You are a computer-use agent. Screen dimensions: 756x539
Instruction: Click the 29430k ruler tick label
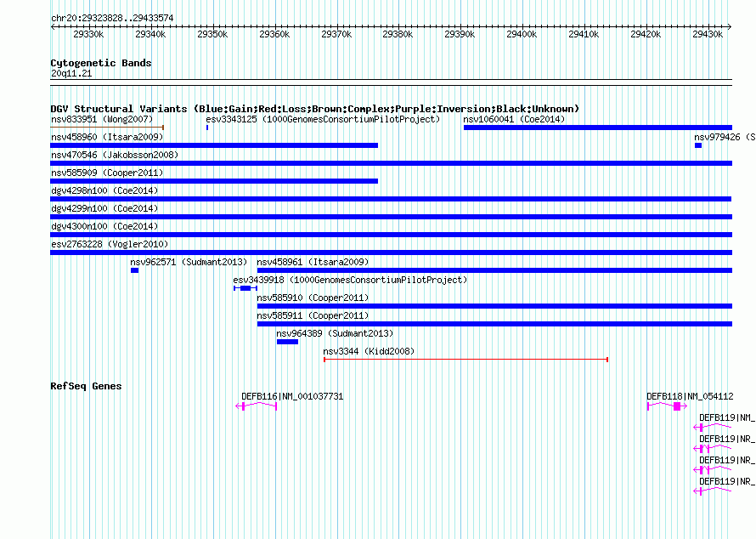pos(708,34)
